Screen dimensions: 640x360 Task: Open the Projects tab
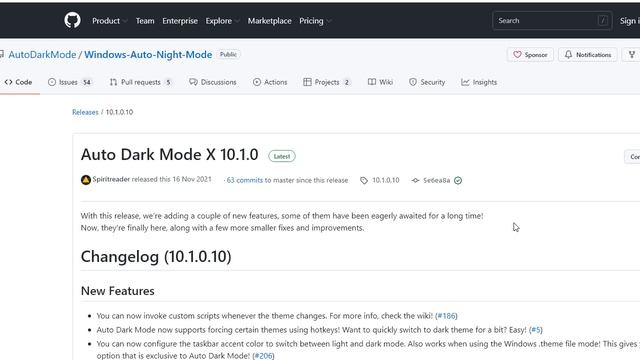tap(326, 82)
